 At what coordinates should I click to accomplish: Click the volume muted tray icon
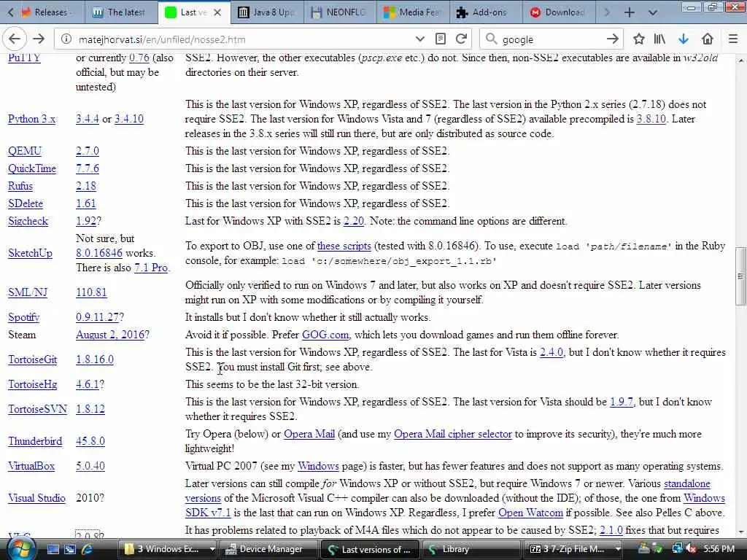click(691, 549)
